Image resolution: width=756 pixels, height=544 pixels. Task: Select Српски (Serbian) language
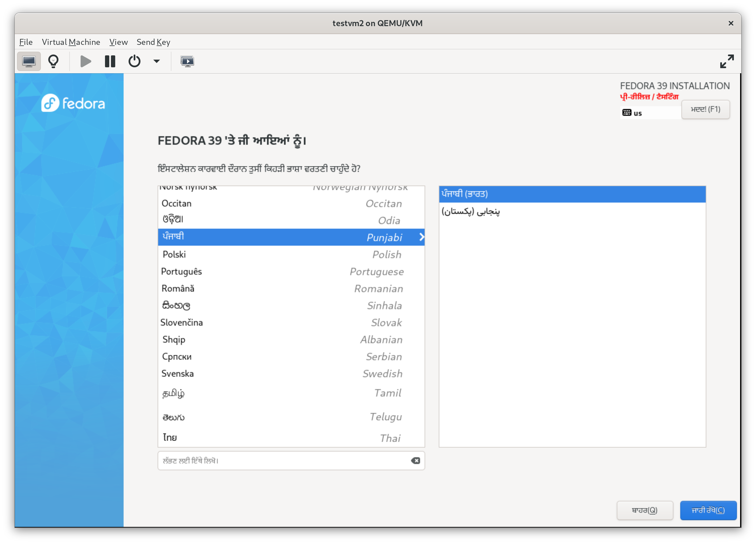pyautogui.click(x=291, y=357)
